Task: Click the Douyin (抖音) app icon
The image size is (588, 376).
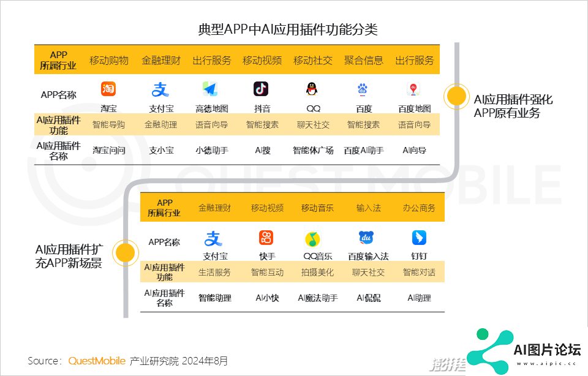Action: [x=261, y=89]
